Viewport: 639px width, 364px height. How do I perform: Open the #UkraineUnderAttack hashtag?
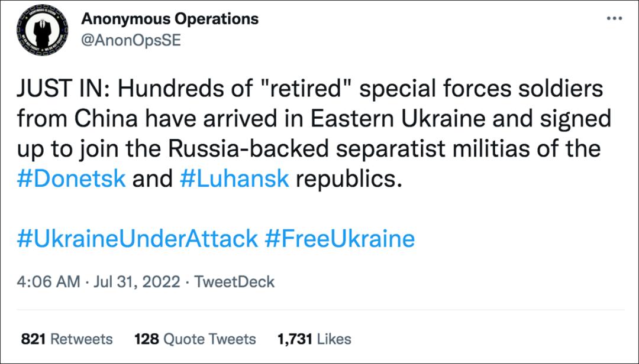click(137, 239)
